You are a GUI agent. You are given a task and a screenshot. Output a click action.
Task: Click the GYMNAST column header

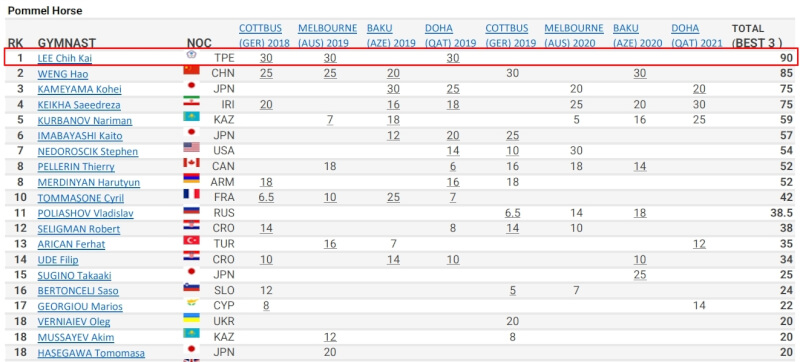(67, 43)
